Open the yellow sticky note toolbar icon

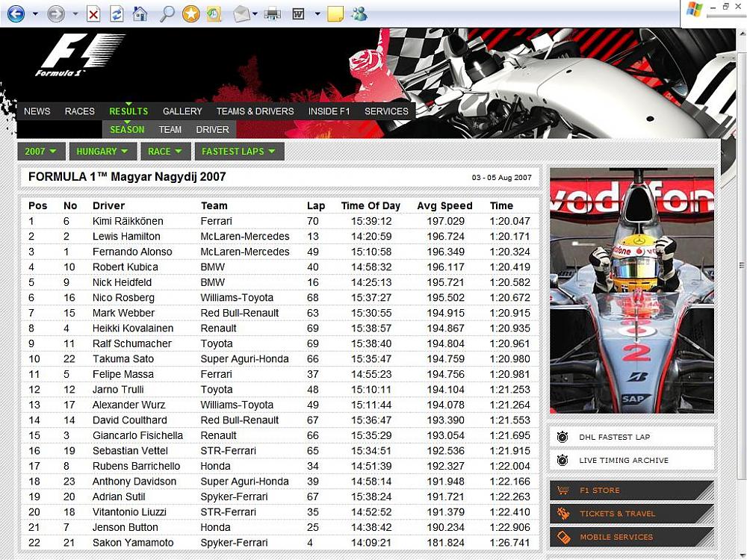coord(335,13)
